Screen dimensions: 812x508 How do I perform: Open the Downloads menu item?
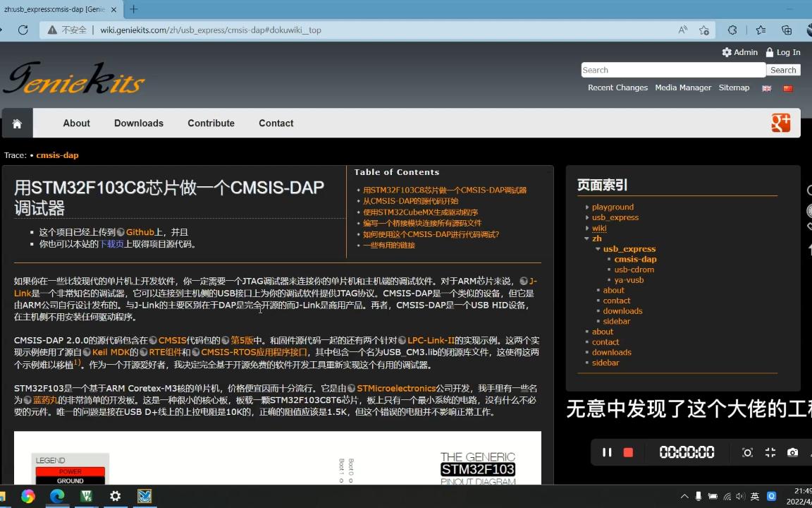click(138, 123)
